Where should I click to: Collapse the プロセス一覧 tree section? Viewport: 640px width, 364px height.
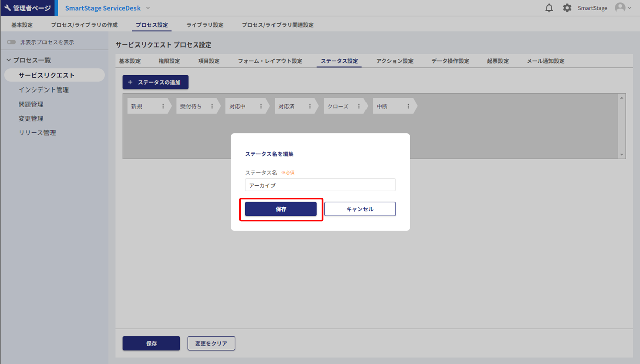[9, 60]
